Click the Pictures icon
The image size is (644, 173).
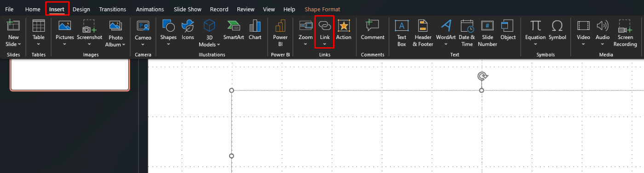[64, 26]
